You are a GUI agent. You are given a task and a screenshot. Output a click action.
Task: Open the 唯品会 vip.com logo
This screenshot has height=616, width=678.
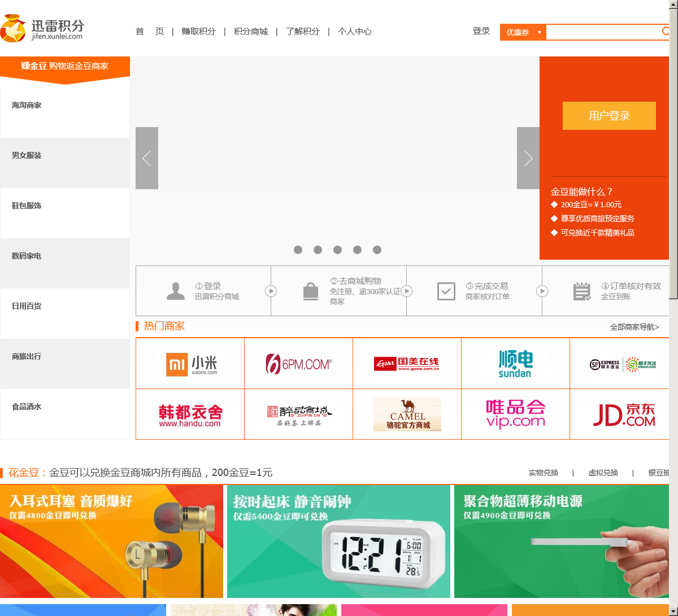pos(516,414)
